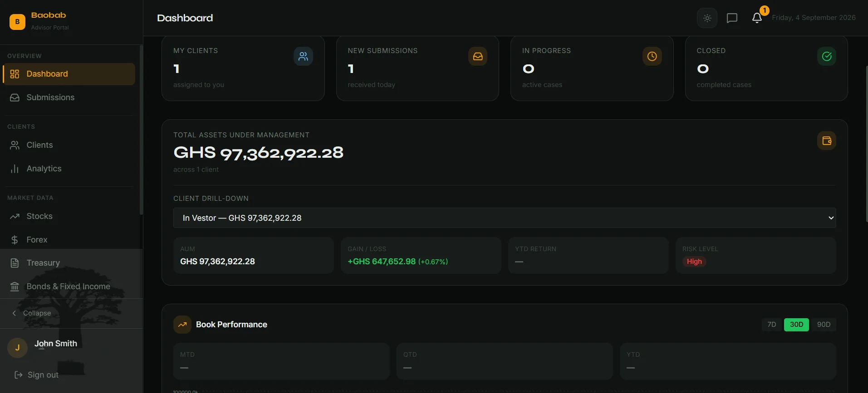This screenshot has height=393, width=868.
Task: Click the In Progress clock icon
Action: pyautogui.click(x=652, y=56)
